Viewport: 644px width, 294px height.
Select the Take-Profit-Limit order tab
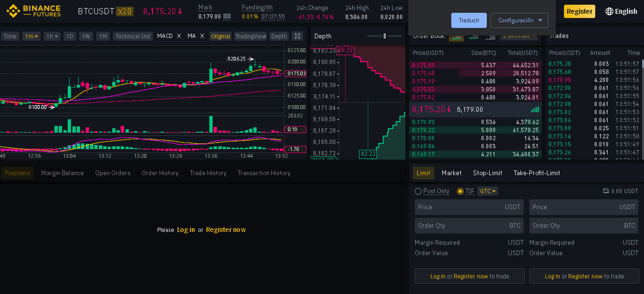pyautogui.click(x=537, y=173)
